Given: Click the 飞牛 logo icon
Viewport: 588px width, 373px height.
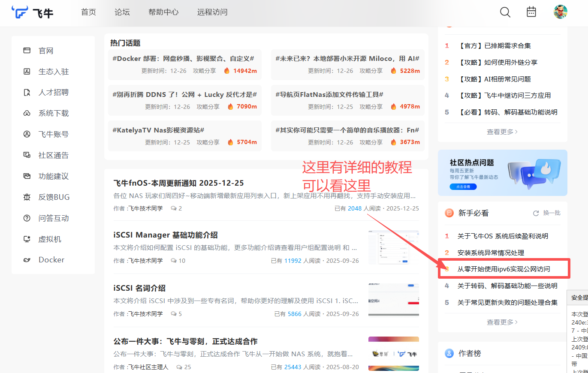Looking at the screenshot, I should pos(19,12).
